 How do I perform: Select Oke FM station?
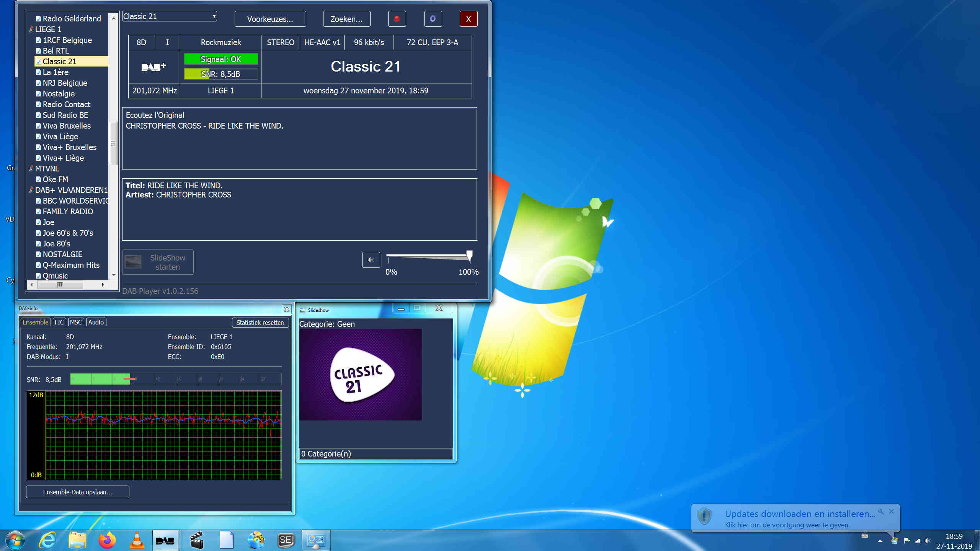[x=55, y=179]
